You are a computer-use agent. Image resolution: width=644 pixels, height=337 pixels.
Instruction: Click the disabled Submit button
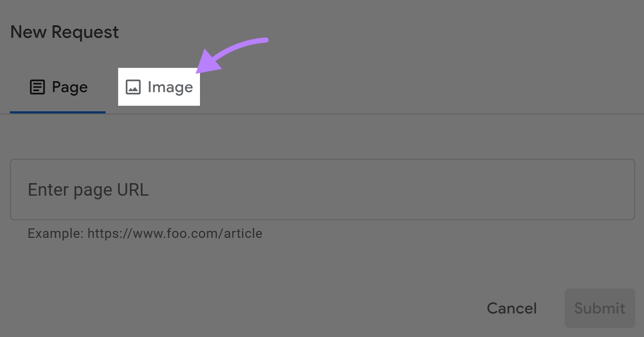coord(599,308)
